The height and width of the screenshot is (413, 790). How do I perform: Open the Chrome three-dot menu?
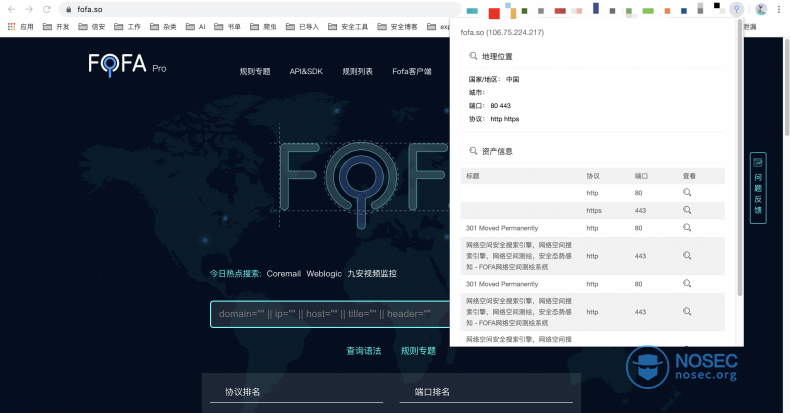pos(780,9)
